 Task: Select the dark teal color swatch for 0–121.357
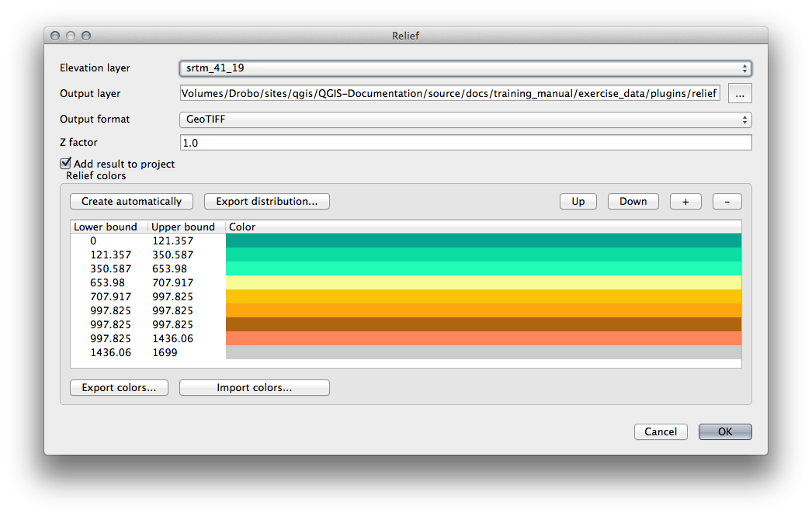pos(483,241)
